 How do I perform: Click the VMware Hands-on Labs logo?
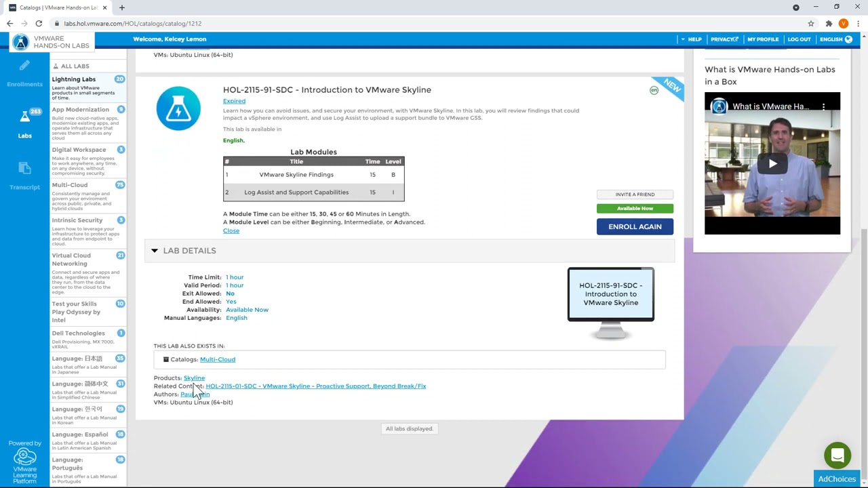[x=52, y=42]
